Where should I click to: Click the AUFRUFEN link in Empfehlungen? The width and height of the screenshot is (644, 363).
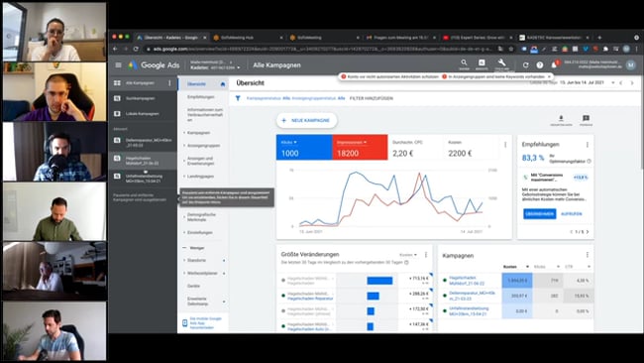coord(572,214)
